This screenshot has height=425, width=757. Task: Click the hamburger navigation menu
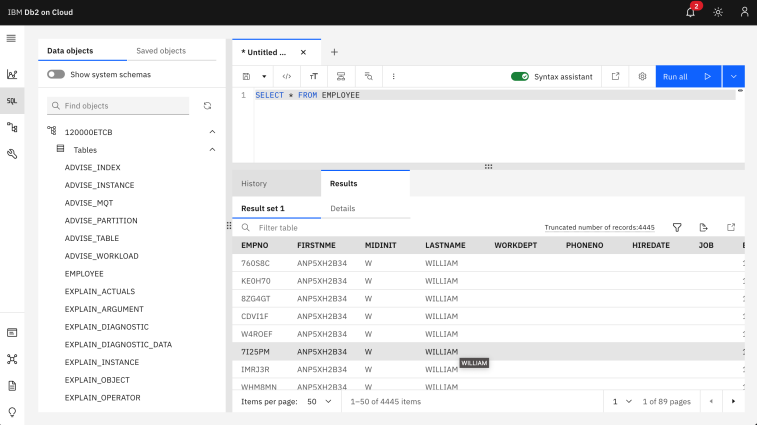click(x=12, y=38)
